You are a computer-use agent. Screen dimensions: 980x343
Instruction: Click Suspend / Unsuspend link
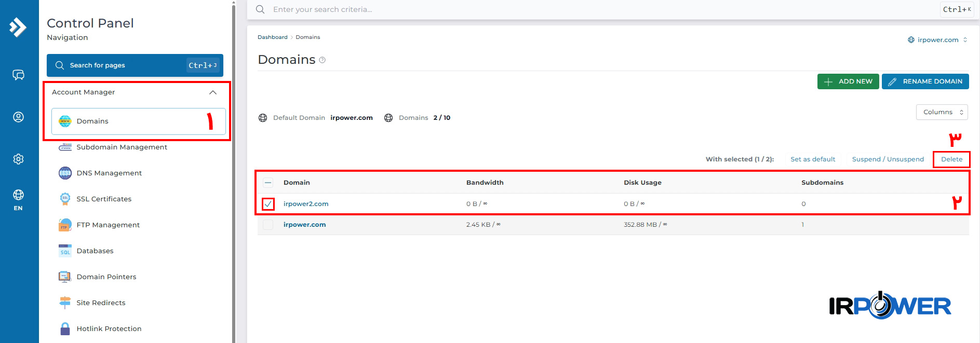(888, 159)
